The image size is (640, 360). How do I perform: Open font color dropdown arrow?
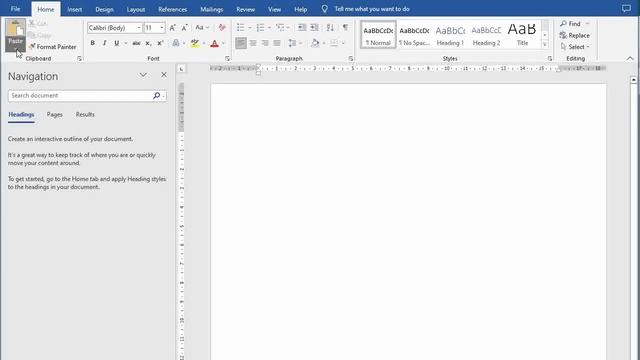pyautogui.click(x=223, y=43)
